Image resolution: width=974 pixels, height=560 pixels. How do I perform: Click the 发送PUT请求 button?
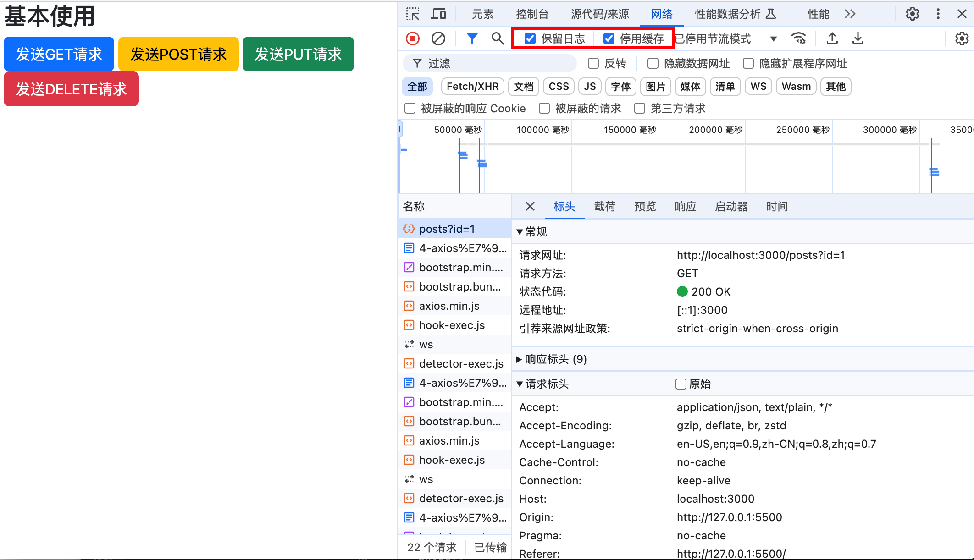point(298,54)
